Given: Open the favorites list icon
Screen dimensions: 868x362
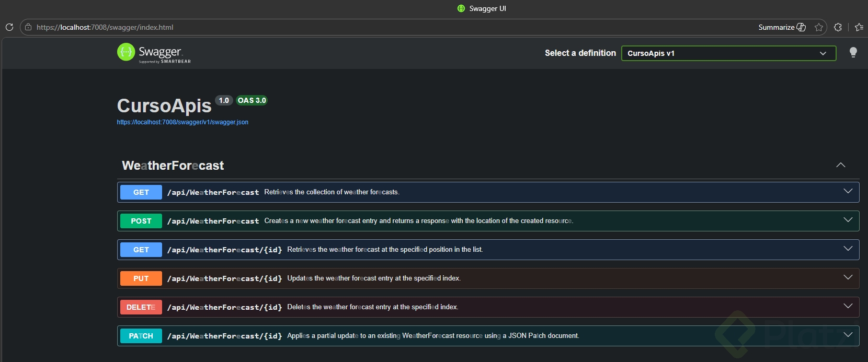Looking at the screenshot, I should pos(859,27).
